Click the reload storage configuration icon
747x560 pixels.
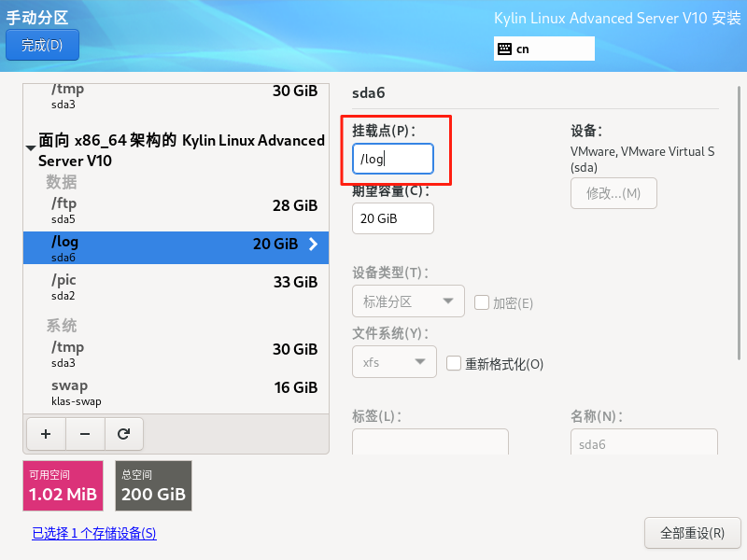click(124, 434)
